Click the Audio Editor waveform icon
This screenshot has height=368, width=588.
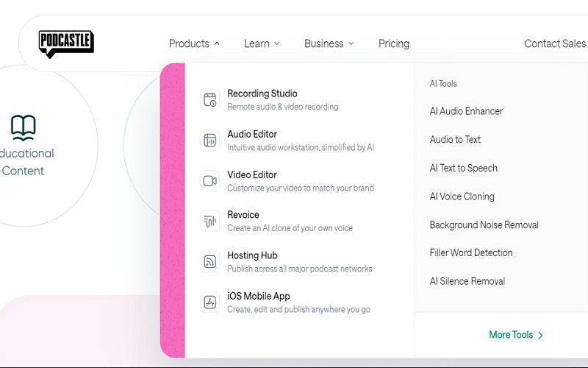210,141
